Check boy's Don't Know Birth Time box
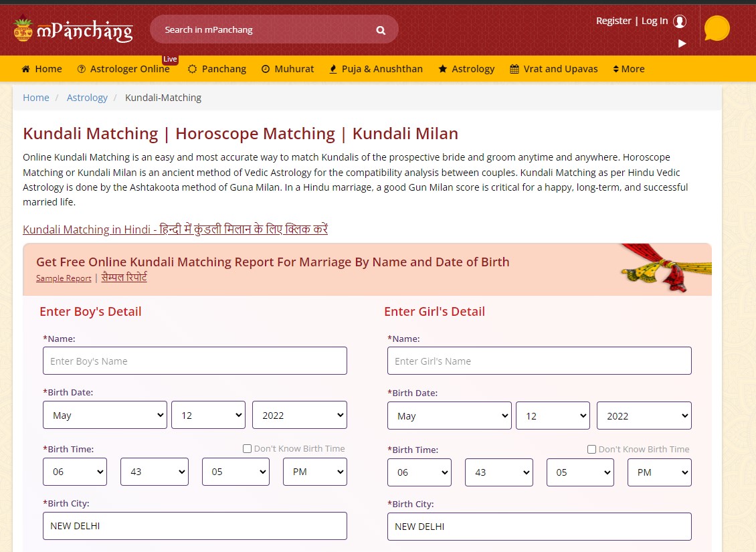The image size is (756, 552). click(247, 449)
